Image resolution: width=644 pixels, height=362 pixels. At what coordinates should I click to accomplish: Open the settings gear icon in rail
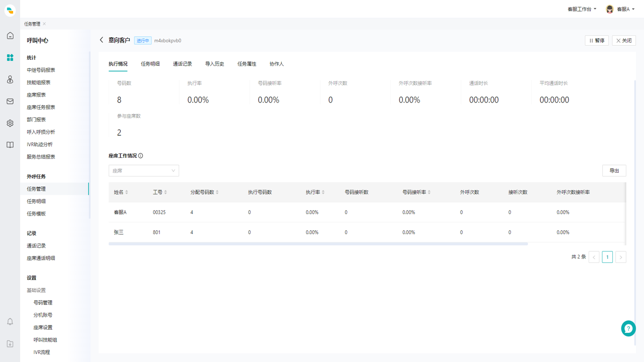coord(10,123)
